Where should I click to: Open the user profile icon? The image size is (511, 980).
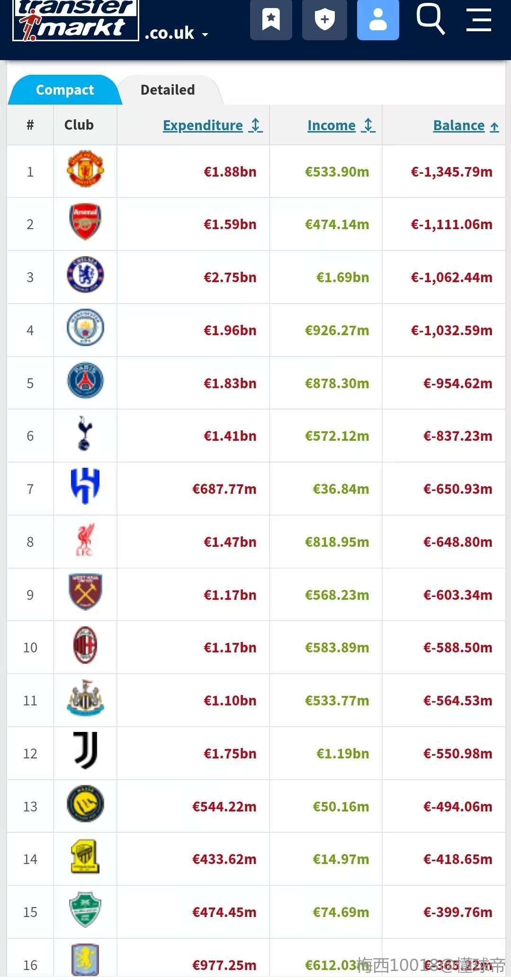377,20
